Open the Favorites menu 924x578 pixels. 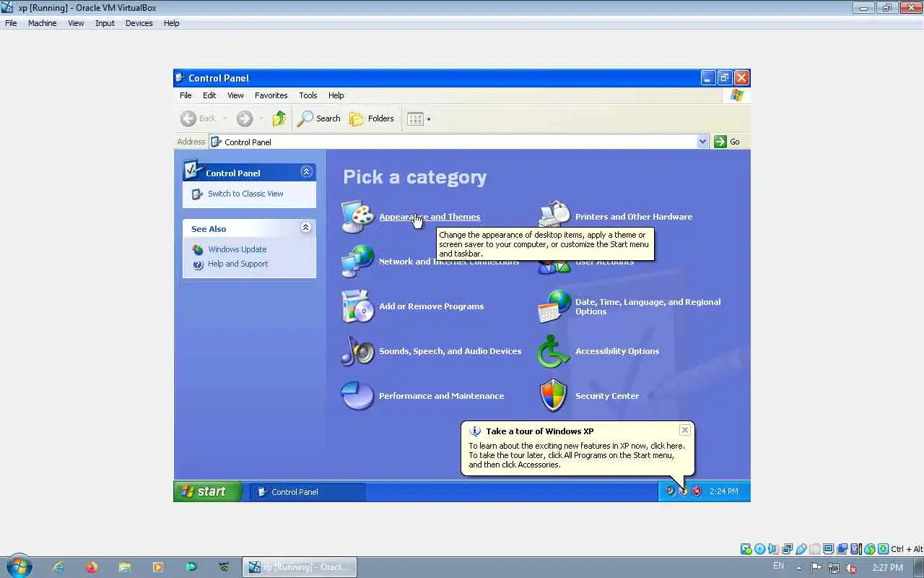pos(271,95)
